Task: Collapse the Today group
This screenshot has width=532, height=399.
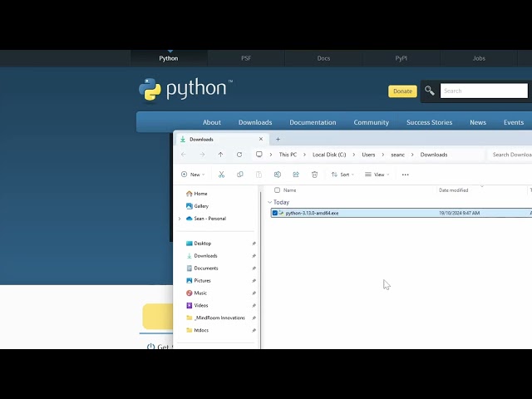Action: pyautogui.click(x=269, y=202)
